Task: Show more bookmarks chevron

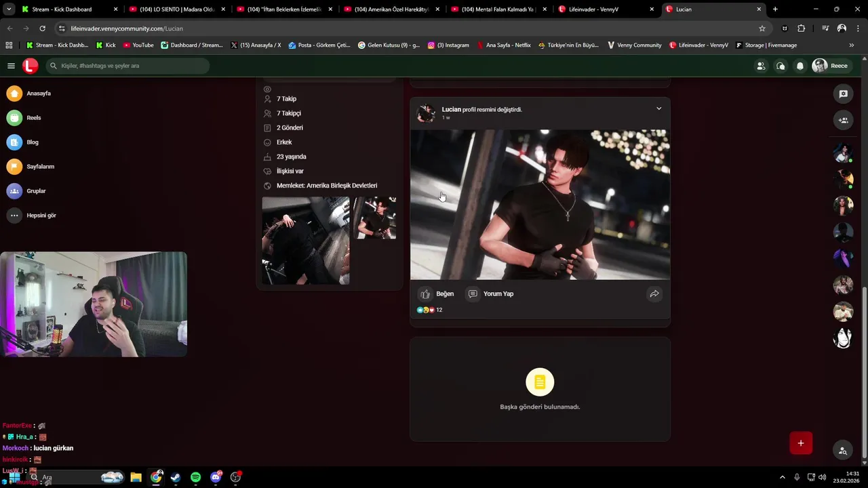Action: pos(852,45)
